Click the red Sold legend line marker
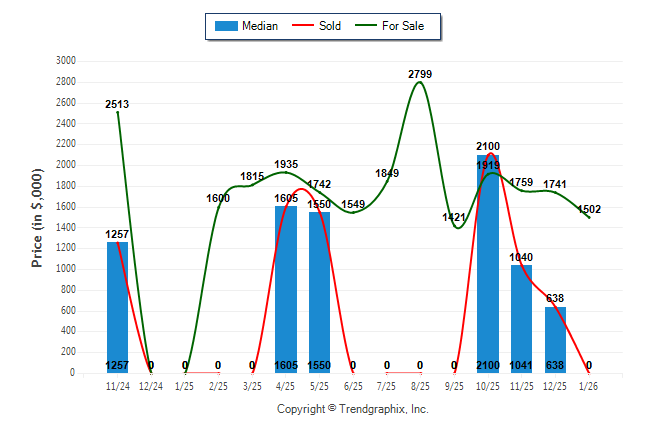Image resolution: width=646 pixels, height=434 pixels. coord(303,26)
